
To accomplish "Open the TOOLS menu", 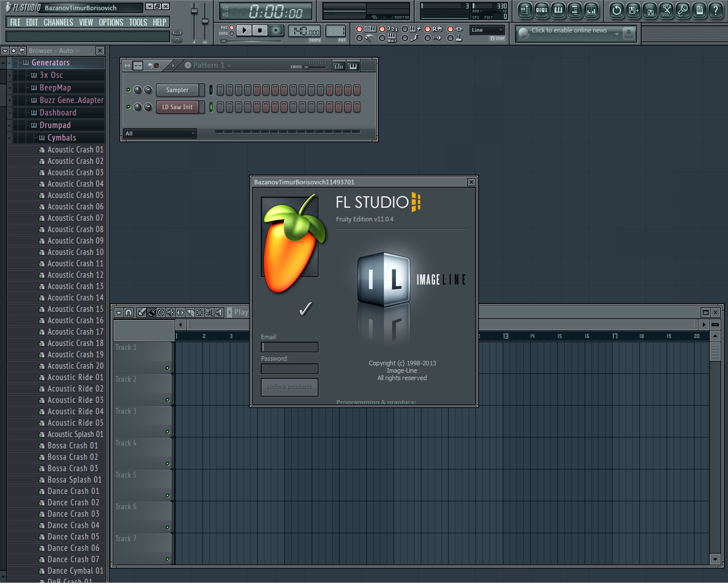I will [138, 22].
